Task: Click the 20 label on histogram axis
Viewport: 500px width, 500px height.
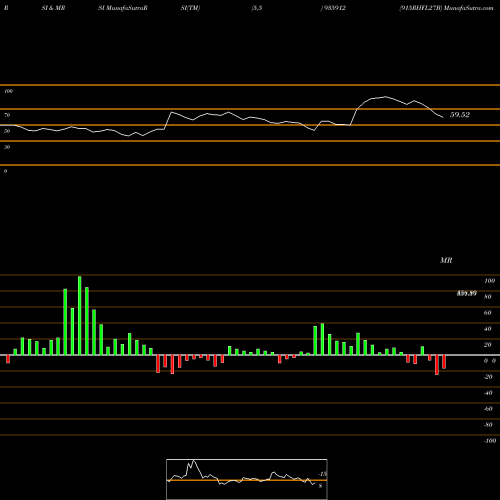Action: (488, 345)
